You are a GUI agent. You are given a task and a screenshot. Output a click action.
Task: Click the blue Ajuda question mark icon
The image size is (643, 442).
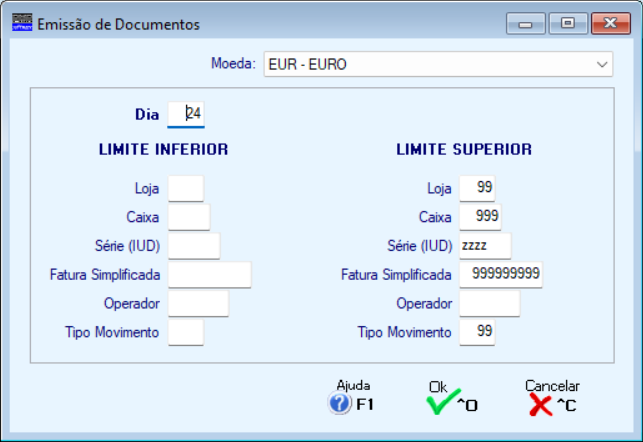339,404
